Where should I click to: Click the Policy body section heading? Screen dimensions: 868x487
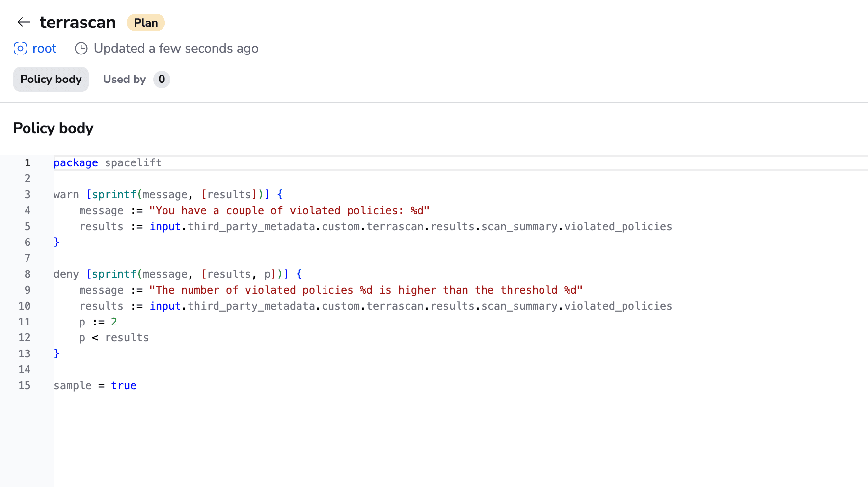[53, 128]
